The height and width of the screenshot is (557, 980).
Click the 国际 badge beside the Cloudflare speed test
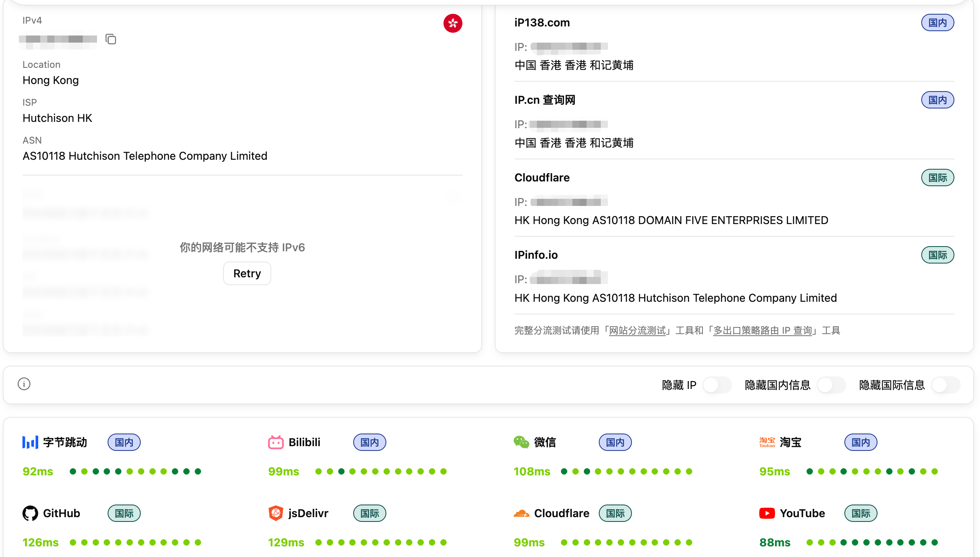tap(615, 513)
